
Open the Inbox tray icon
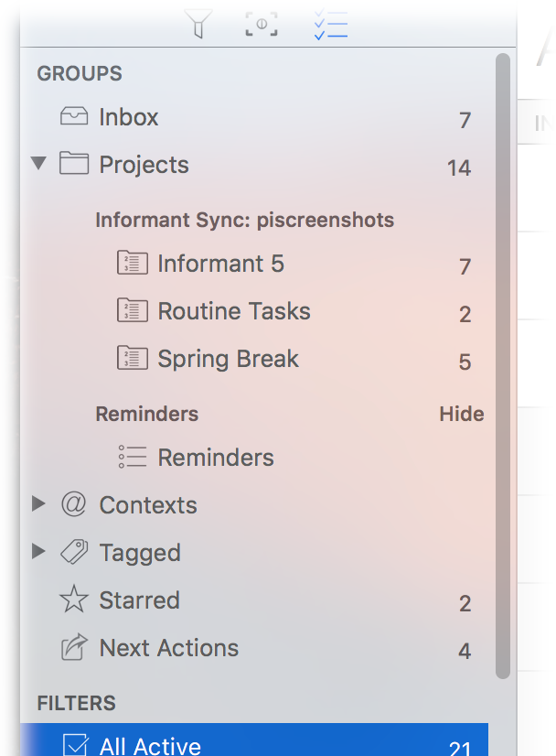[73, 117]
